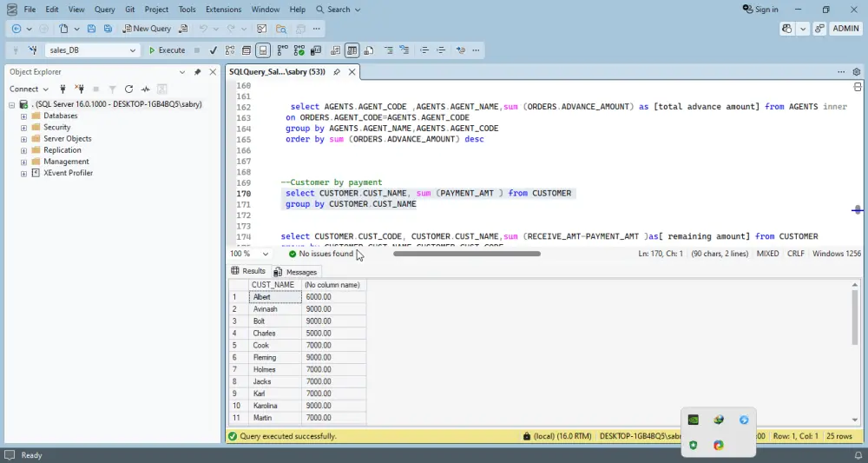The image size is (868, 463).
Task: Toggle Include Live Query Statistics
Action: (x=299, y=50)
